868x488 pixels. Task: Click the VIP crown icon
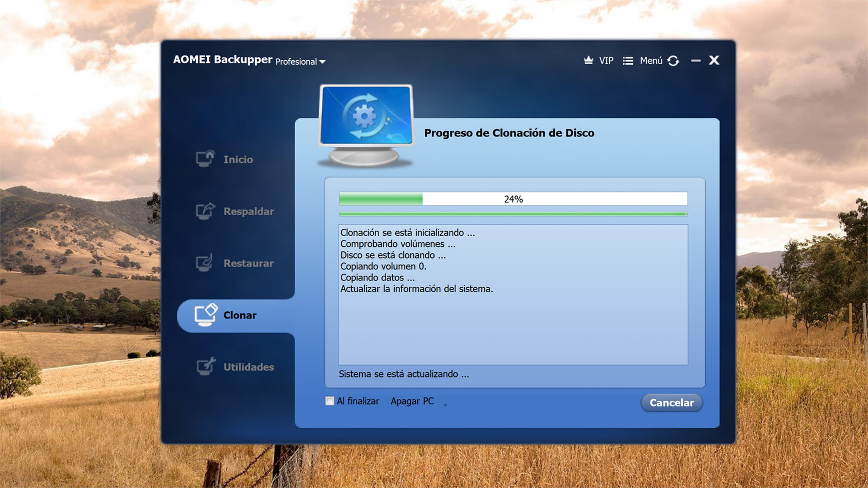point(588,61)
